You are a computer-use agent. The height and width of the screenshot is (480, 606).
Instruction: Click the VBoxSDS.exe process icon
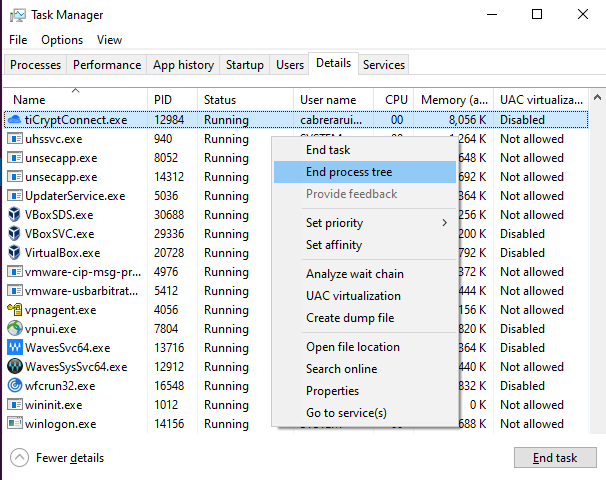point(15,215)
